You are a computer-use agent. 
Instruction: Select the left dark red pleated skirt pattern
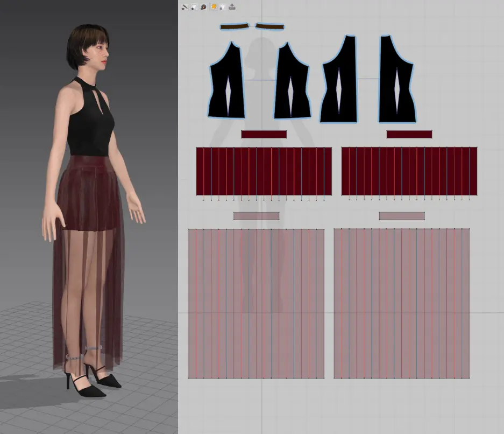264,171
